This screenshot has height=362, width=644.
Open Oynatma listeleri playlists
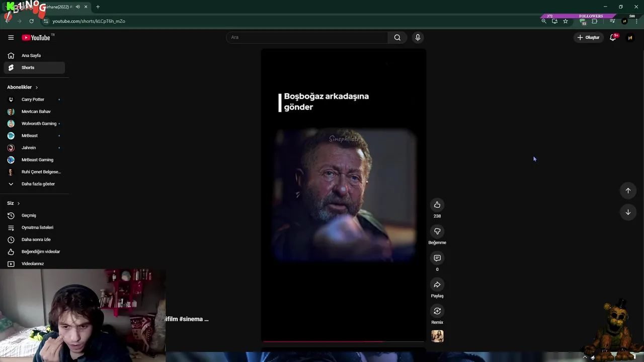[34, 227]
